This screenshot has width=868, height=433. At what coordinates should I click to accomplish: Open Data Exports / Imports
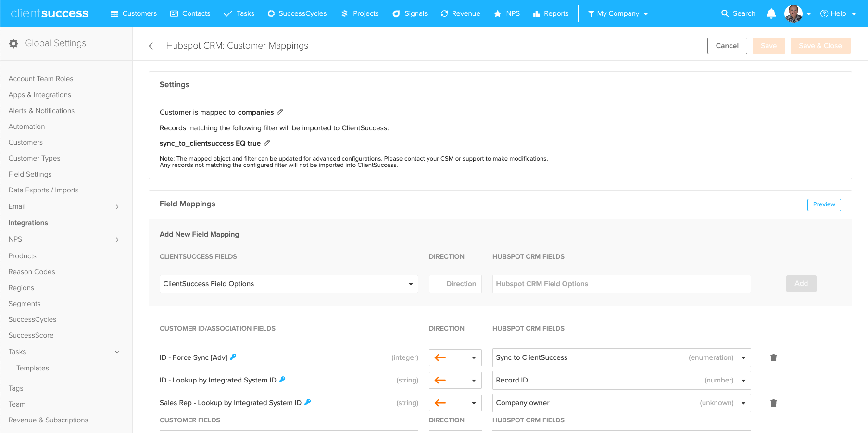tap(43, 190)
